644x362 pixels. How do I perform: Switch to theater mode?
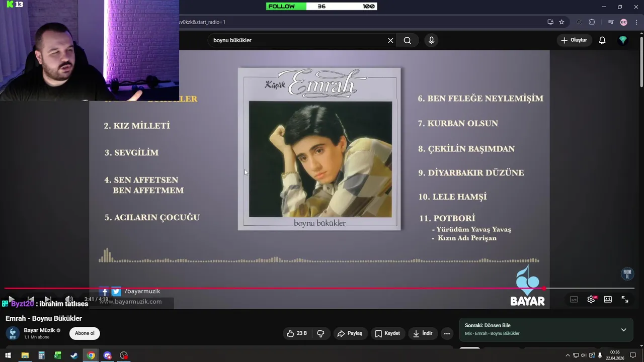click(x=608, y=299)
